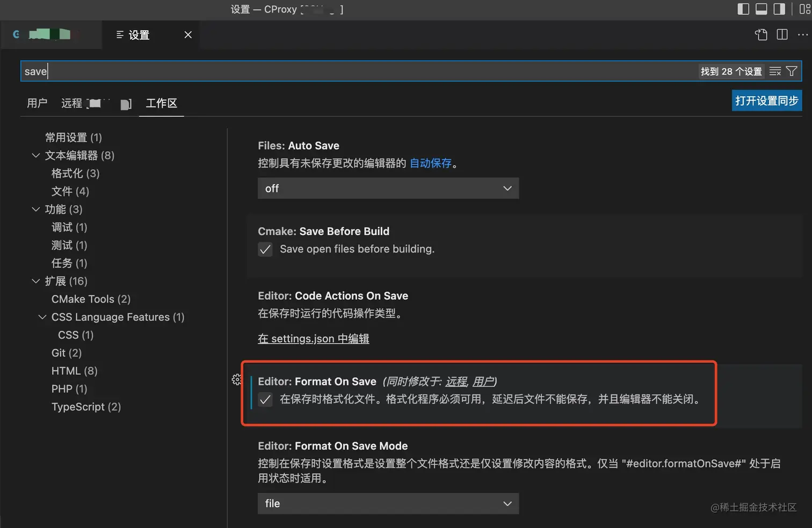Toggle bottom panel layout icon
This screenshot has width=812, height=528.
(x=762, y=9)
